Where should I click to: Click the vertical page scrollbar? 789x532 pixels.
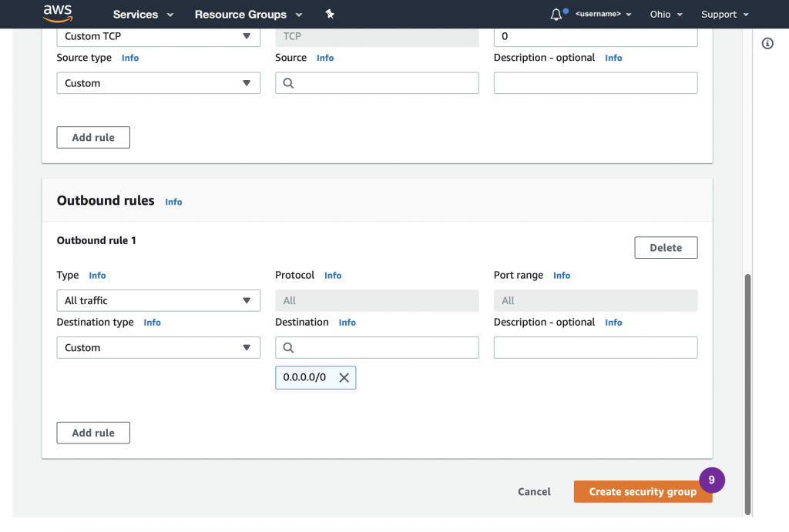(x=747, y=393)
